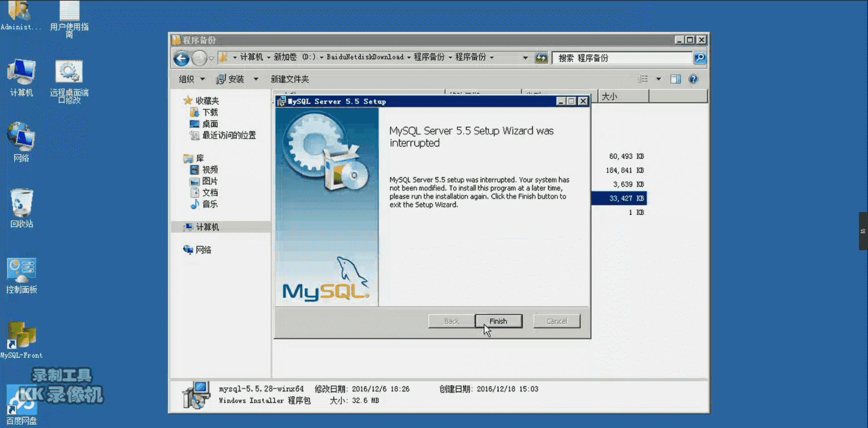This screenshot has width=868, height=428.
Task: Change the view with the view mode icon
Action: click(x=643, y=79)
